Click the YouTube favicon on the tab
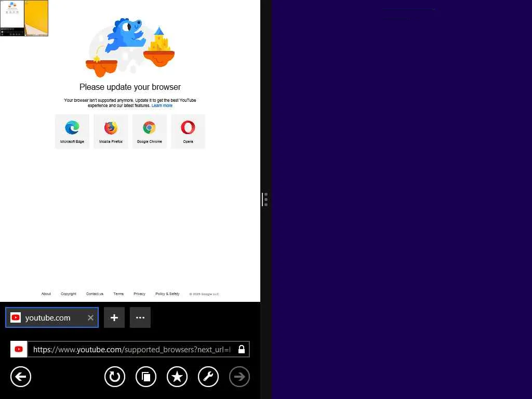This screenshot has width=532, height=399. (16, 317)
